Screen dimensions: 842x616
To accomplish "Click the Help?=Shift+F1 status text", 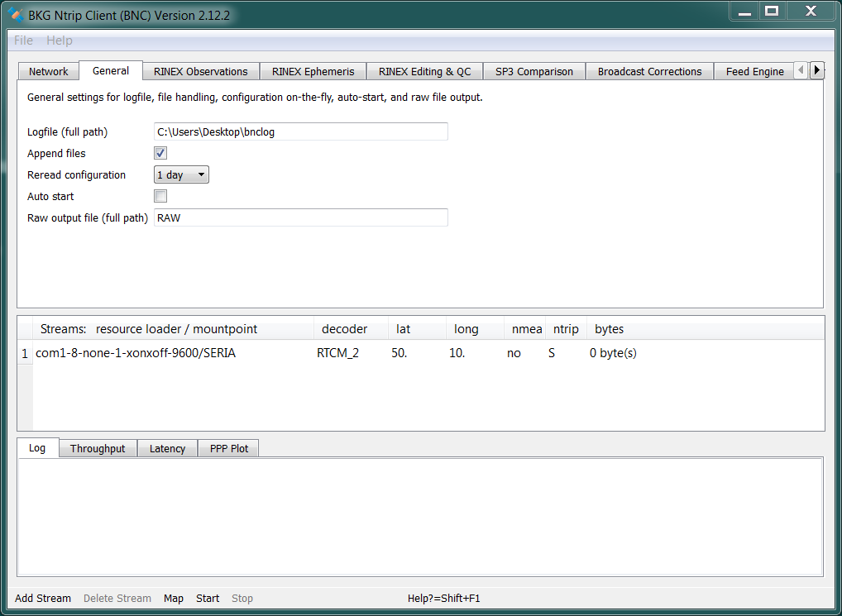I will (x=443, y=599).
